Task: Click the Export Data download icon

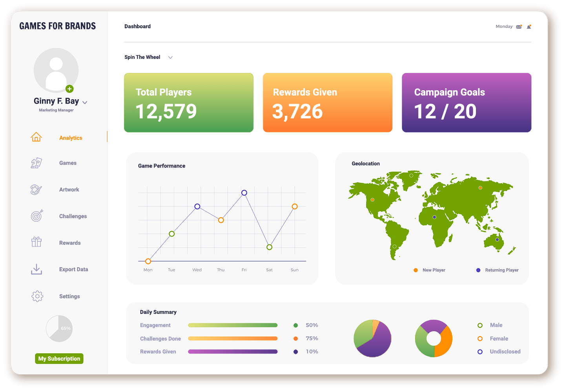Action: pos(36,269)
